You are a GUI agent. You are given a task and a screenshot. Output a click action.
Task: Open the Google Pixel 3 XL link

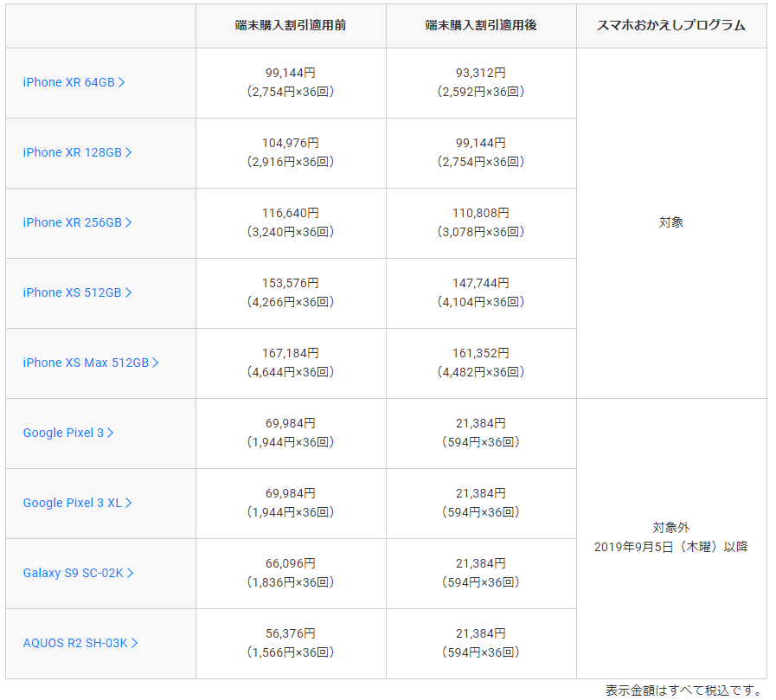tap(77, 503)
